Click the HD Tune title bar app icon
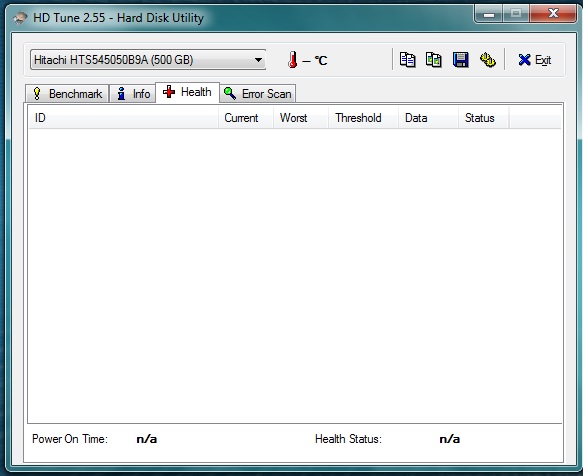Screen dimensions: 583x476 20,17
